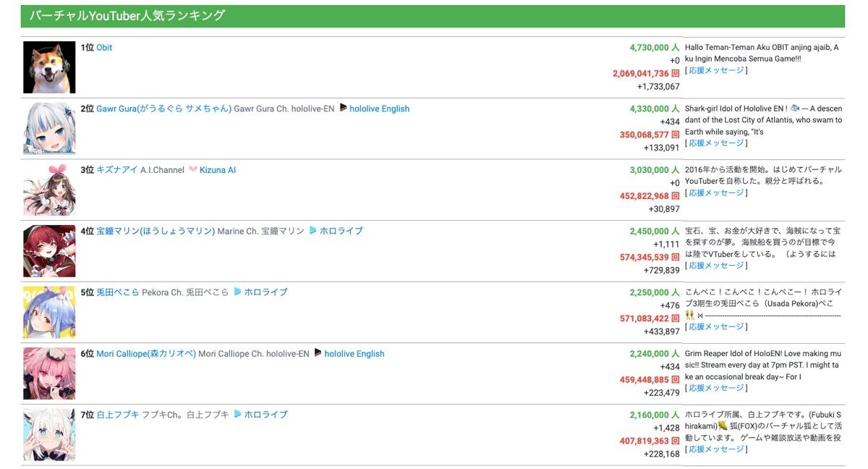Open 応援メッセージ link for 宝鐘マリン
Viewport: 868px width, 469px height.
pos(716,266)
